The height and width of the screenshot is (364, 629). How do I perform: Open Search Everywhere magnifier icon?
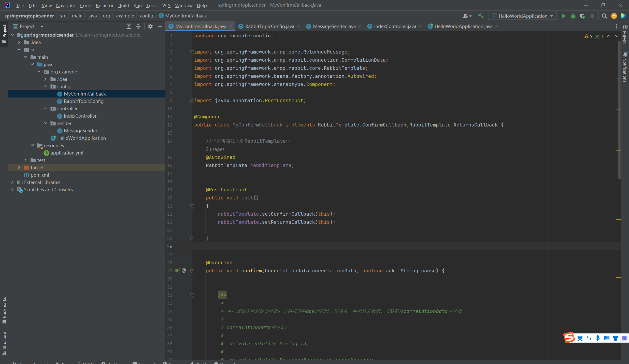click(604, 16)
